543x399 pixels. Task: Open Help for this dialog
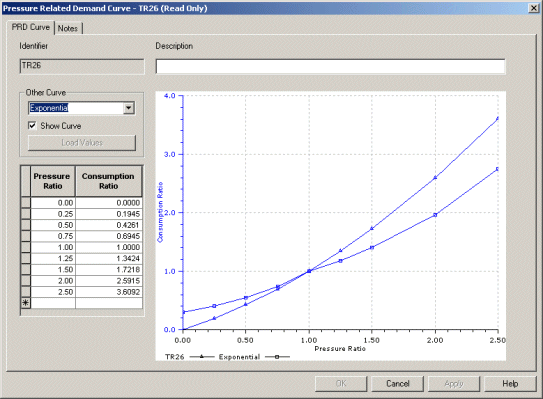510,384
